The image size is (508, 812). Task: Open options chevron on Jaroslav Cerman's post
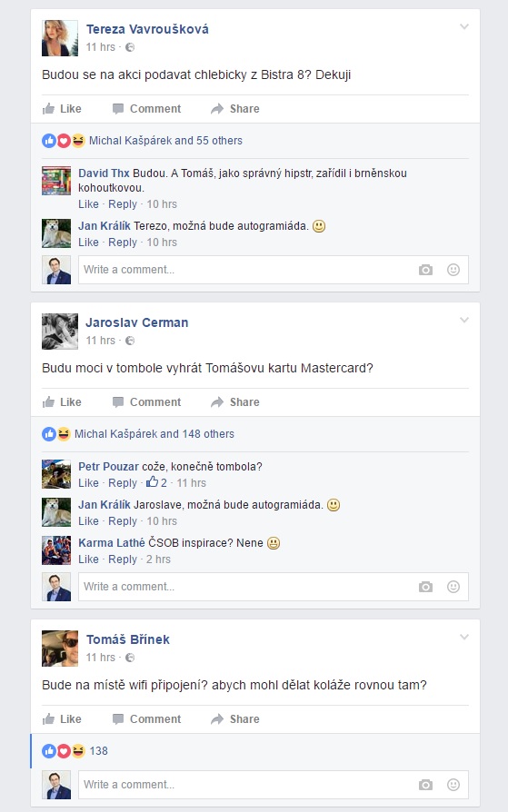[x=464, y=320]
